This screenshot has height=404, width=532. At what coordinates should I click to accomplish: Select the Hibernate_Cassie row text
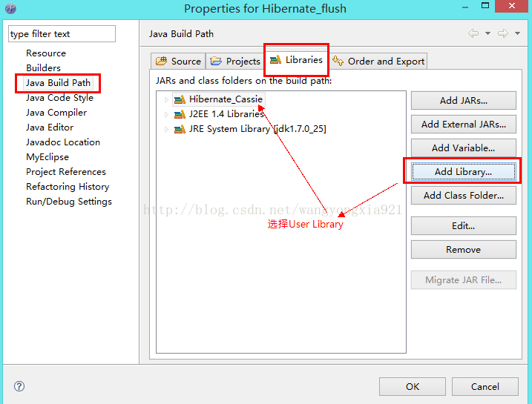click(x=226, y=99)
